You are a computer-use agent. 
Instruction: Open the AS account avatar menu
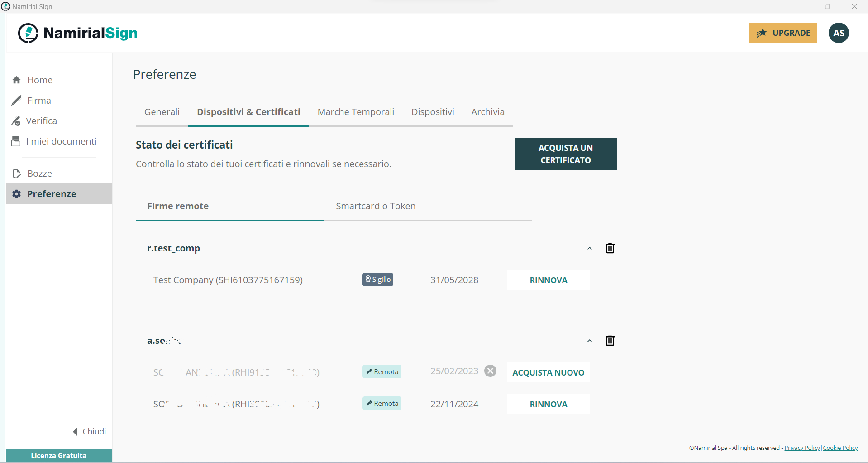(x=839, y=33)
